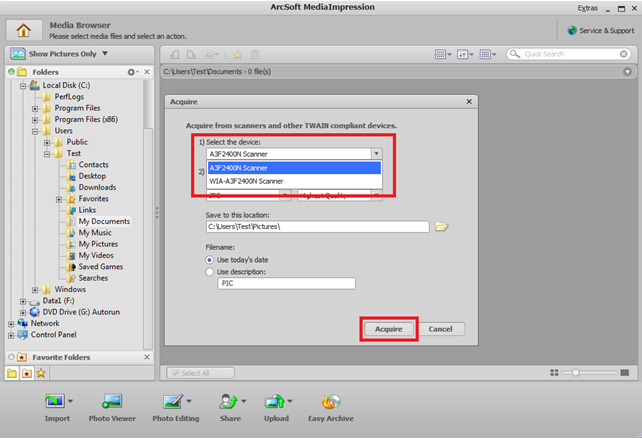This screenshot has width=642, height=439.
Task: Select Use description radio button
Action: pyautogui.click(x=209, y=272)
